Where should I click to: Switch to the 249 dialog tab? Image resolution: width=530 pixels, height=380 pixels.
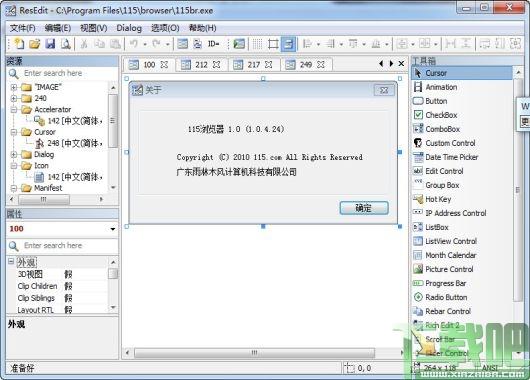coord(306,65)
